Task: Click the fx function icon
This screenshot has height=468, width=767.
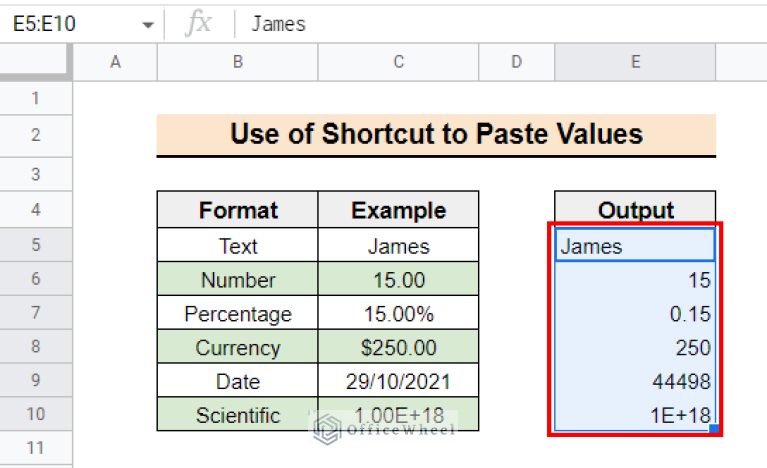Action: [x=198, y=24]
